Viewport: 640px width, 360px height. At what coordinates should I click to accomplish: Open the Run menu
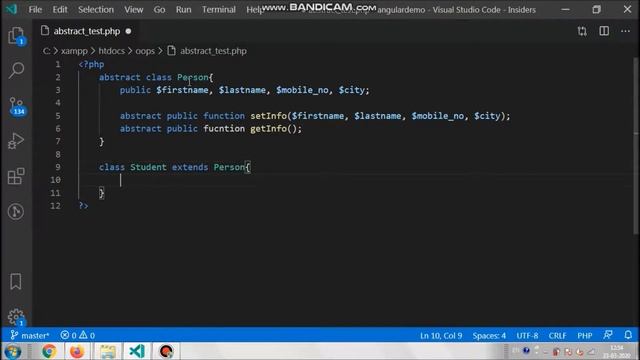pos(183,9)
